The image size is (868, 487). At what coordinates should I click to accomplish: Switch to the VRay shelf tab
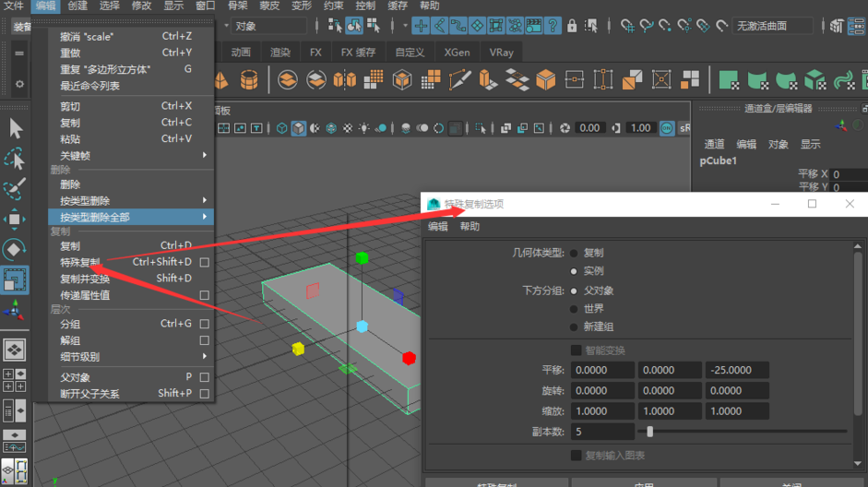coord(501,53)
